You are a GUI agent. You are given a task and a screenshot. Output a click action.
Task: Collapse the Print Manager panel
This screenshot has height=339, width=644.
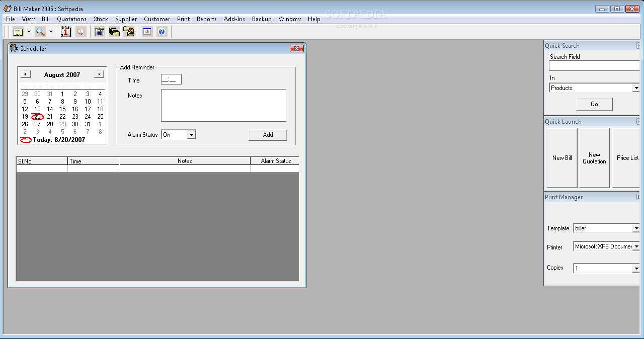[x=639, y=197]
